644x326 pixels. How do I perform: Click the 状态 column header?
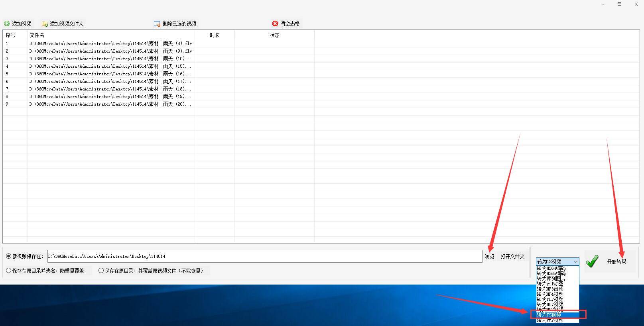click(x=274, y=35)
